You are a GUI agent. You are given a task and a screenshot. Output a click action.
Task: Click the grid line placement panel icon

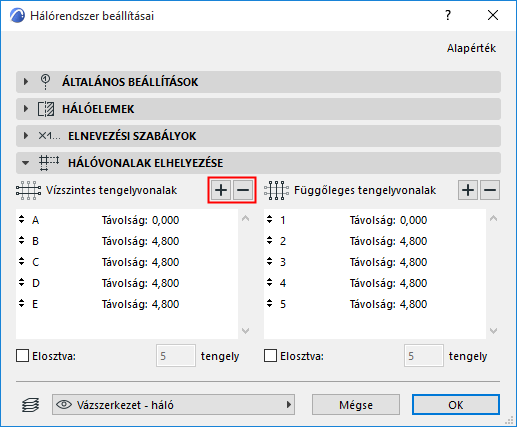[x=49, y=163]
